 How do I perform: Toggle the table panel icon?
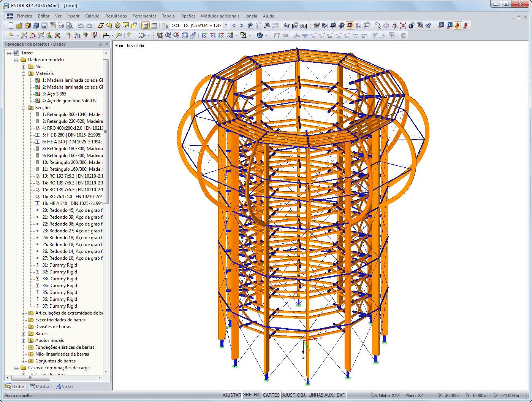pos(154,25)
